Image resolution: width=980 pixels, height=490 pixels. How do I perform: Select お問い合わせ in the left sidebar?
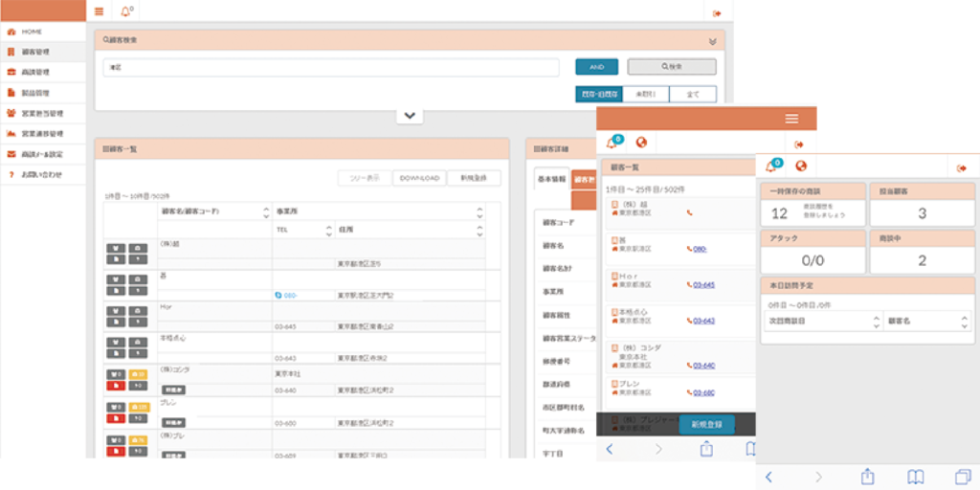pos(41,175)
